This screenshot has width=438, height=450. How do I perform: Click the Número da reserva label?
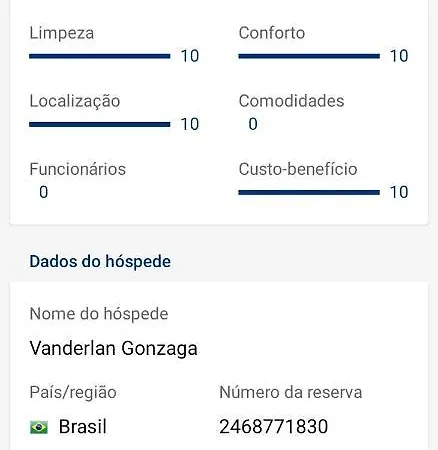pyautogui.click(x=291, y=392)
